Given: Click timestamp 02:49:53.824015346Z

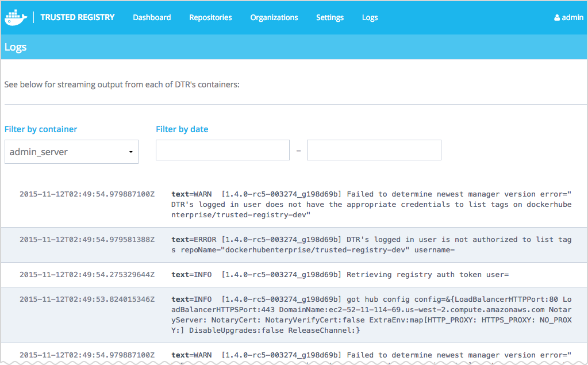Looking at the screenshot, I should [x=87, y=299].
